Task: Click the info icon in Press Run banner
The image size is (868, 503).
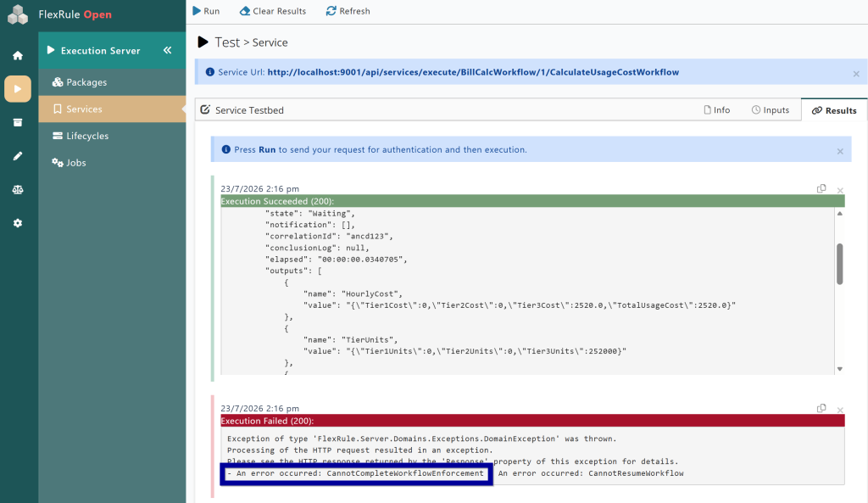Action: [x=225, y=149]
